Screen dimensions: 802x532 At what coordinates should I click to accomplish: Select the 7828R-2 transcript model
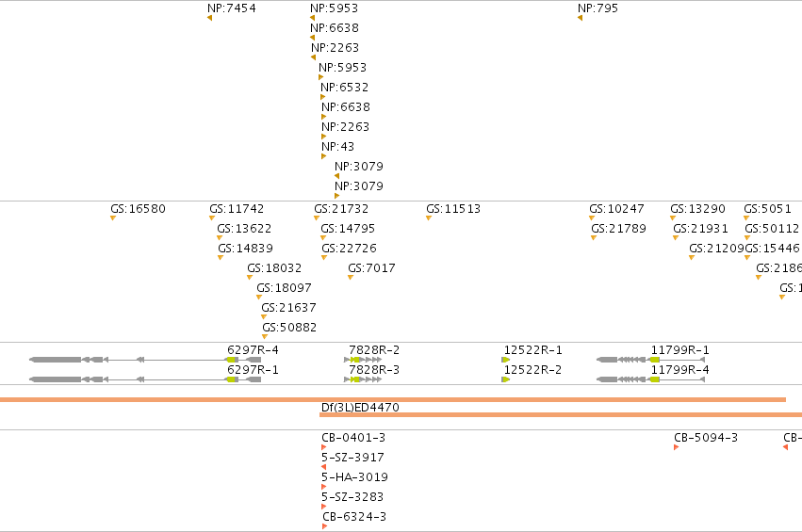click(x=363, y=360)
